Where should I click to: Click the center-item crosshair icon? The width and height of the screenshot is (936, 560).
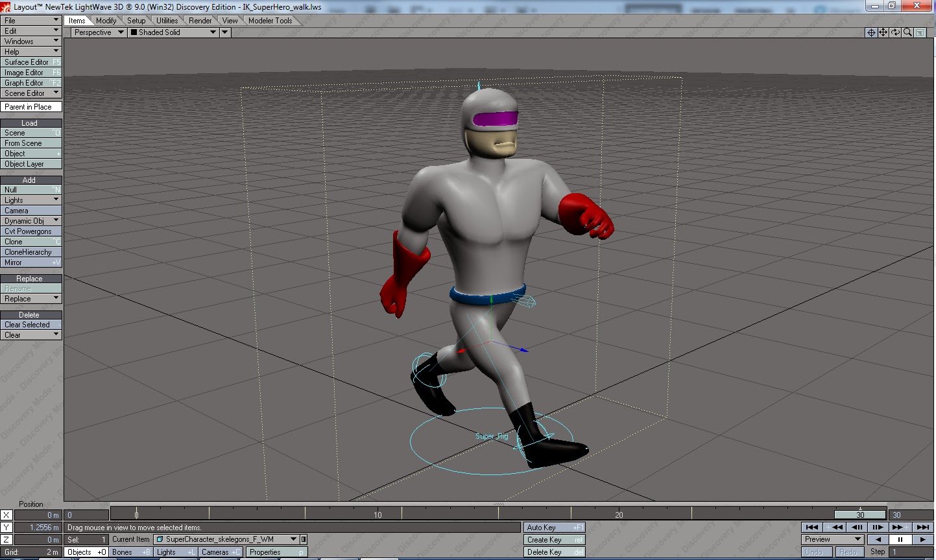click(871, 32)
